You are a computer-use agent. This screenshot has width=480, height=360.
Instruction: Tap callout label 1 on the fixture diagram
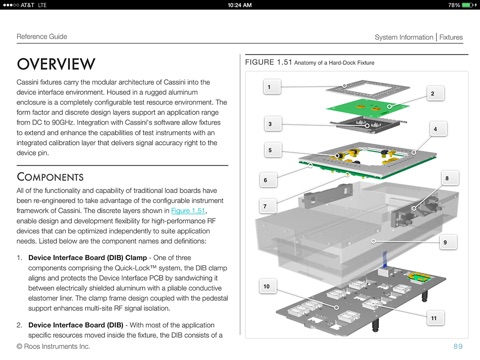[x=271, y=87]
